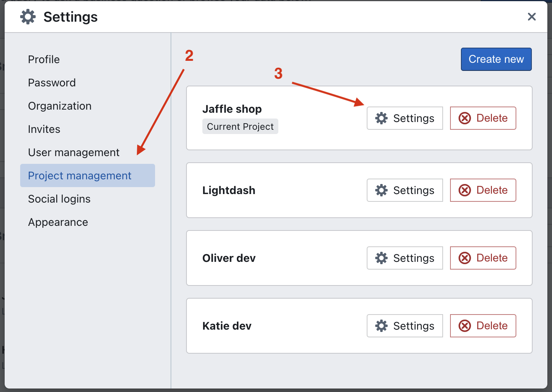Close the Settings dialog
Screen dimensions: 552x392
(531, 17)
